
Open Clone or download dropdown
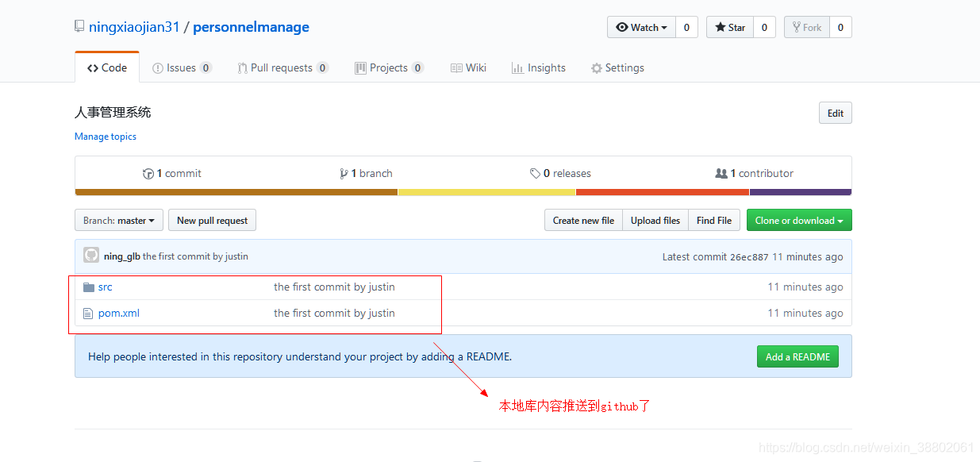tap(799, 221)
